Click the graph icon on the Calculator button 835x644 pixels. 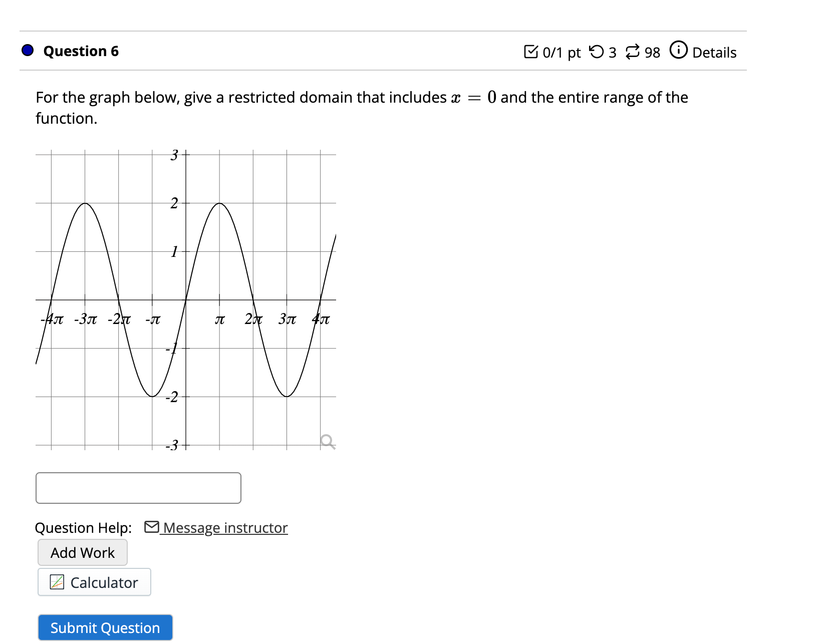56,582
